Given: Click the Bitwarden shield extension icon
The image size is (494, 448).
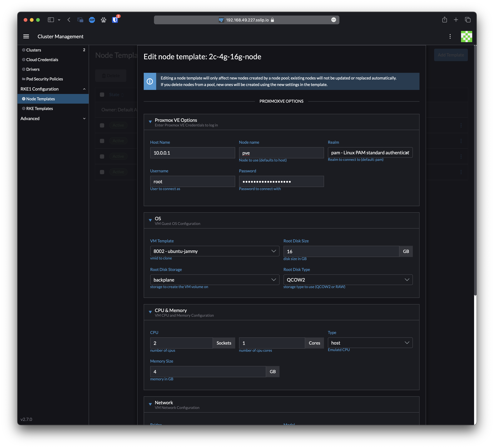Looking at the screenshot, I should pos(115,20).
